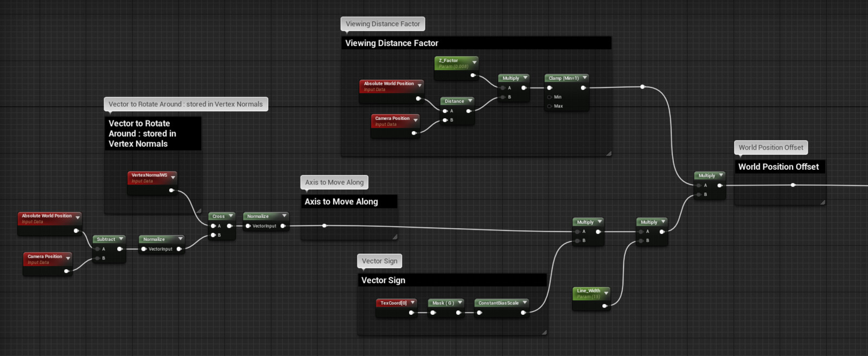
Task: Select the World Position Offset comment bubble
Action: pyautogui.click(x=771, y=148)
